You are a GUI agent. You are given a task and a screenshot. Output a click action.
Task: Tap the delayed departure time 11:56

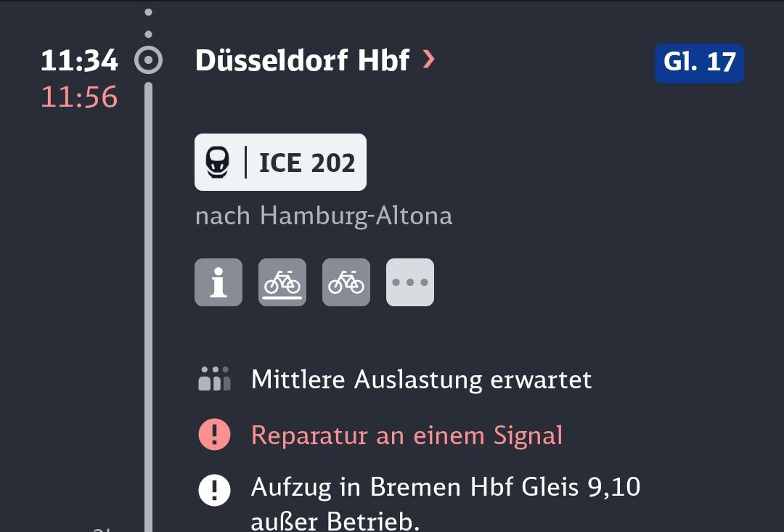pyautogui.click(x=79, y=97)
